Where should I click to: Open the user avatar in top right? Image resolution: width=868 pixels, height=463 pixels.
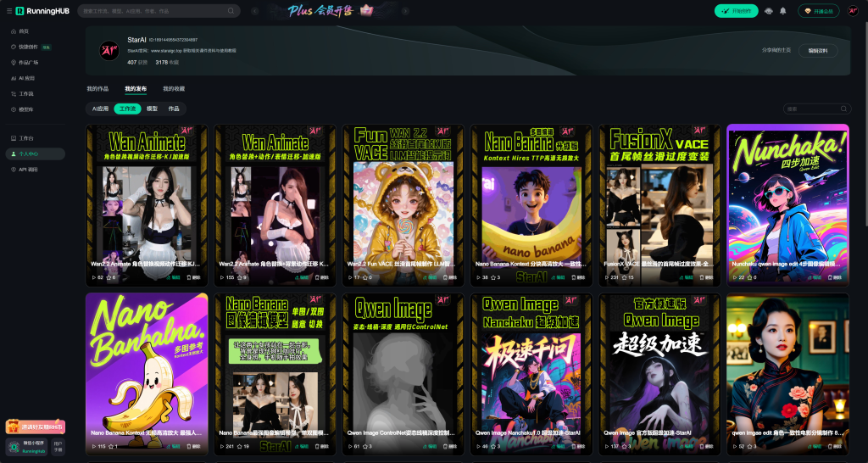(853, 11)
